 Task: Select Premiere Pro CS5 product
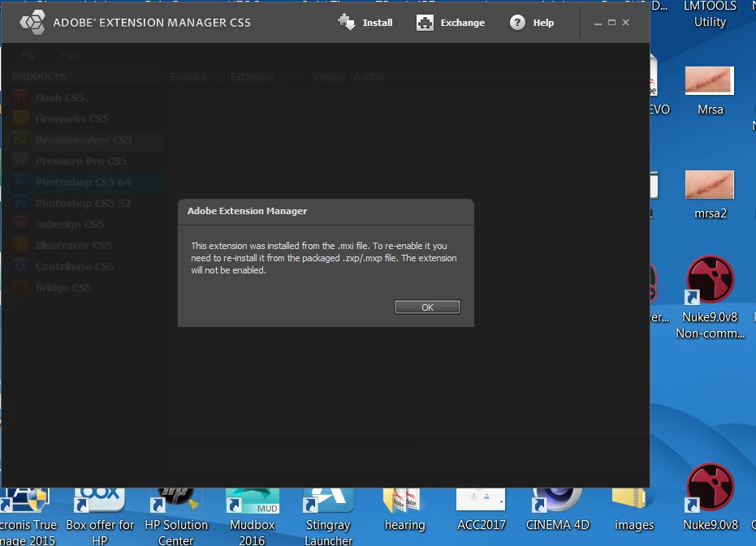(83, 161)
